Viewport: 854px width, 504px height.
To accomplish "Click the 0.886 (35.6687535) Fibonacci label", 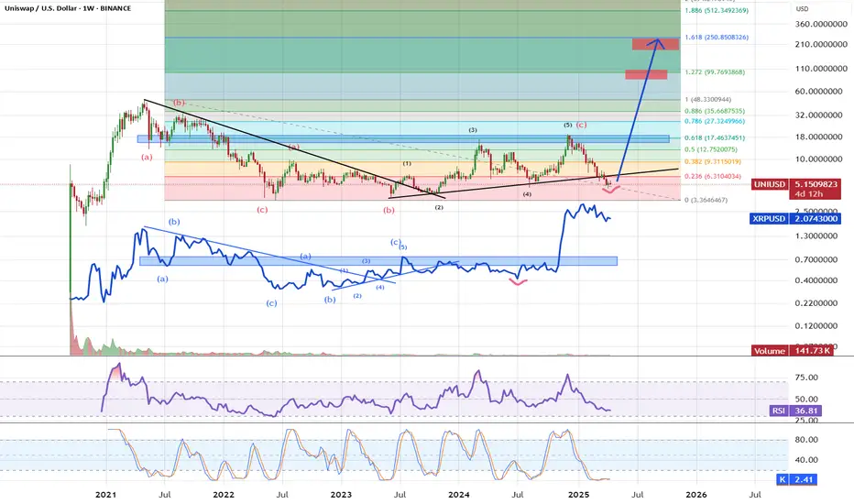I will click(715, 111).
